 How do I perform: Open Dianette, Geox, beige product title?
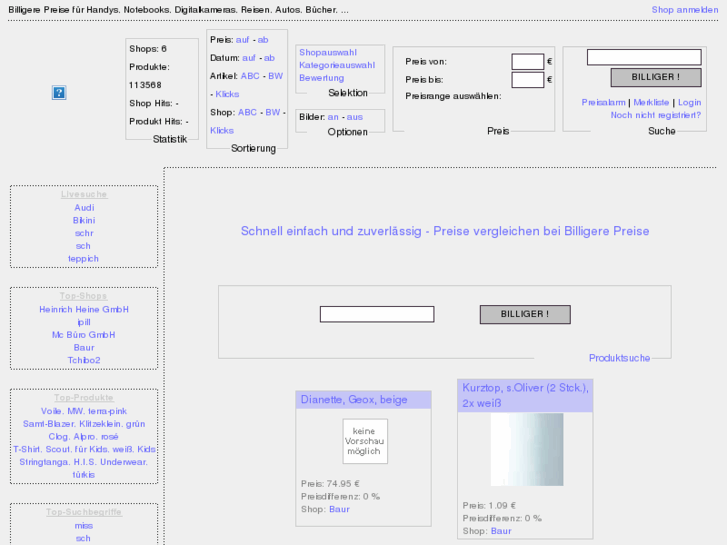tap(354, 400)
